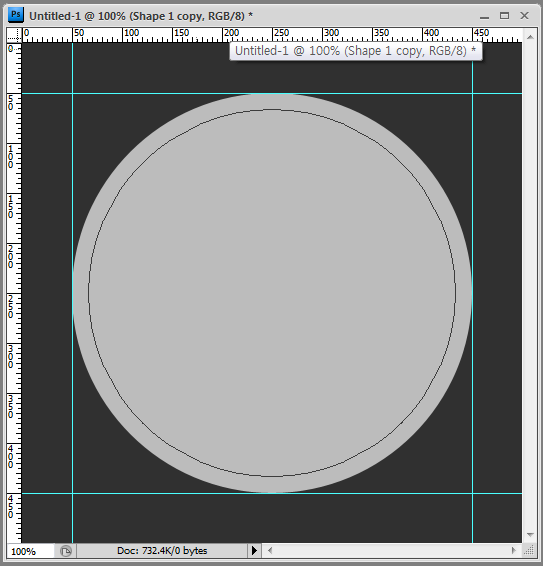Click the Photoshop Ps icon in title bar
The width and height of the screenshot is (543, 566).
(x=16, y=15)
